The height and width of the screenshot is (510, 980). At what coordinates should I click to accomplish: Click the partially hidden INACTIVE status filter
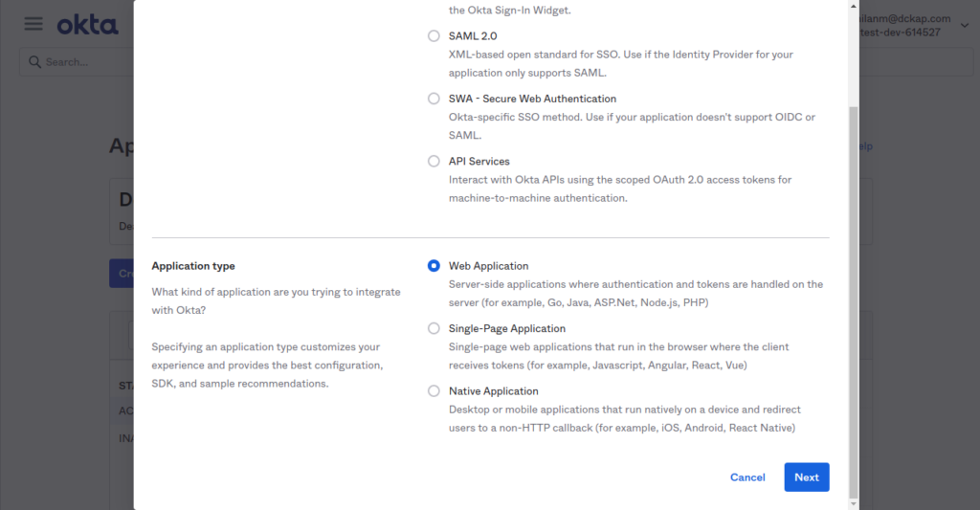tap(125, 439)
